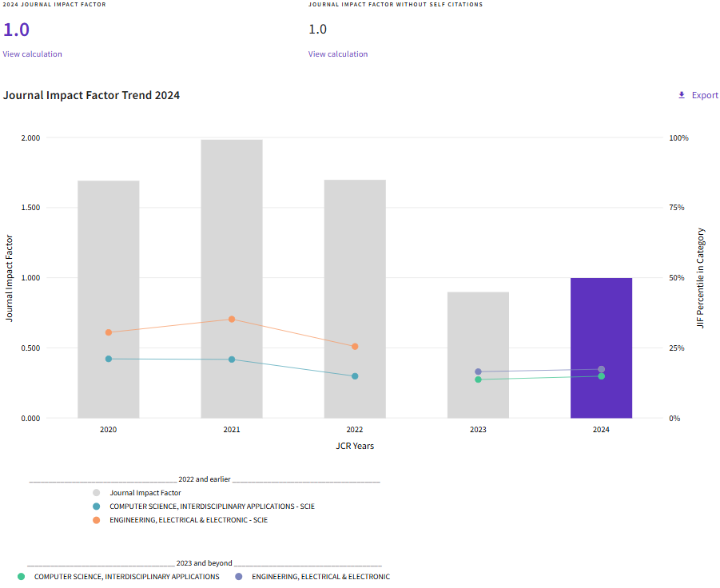Click teal Computer Science data point for 2020

pos(109,359)
